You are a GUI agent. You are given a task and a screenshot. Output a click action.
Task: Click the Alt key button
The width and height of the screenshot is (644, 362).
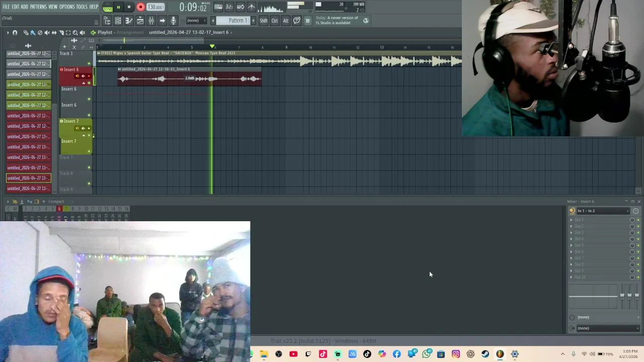pyautogui.click(x=285, y=21)
